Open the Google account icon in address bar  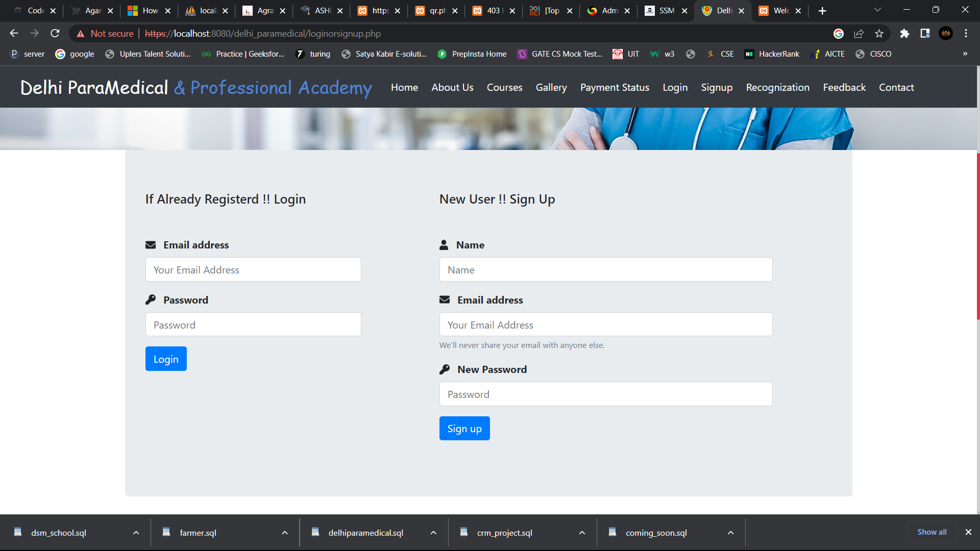838,34
